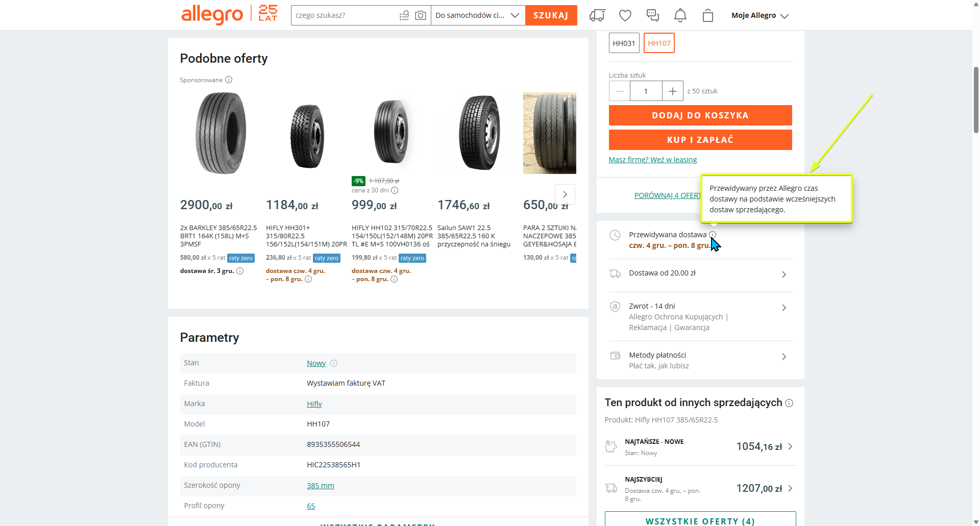Increase quantity with plus button
Viewport: 980px width, 526px height.
tap(672, 91)
